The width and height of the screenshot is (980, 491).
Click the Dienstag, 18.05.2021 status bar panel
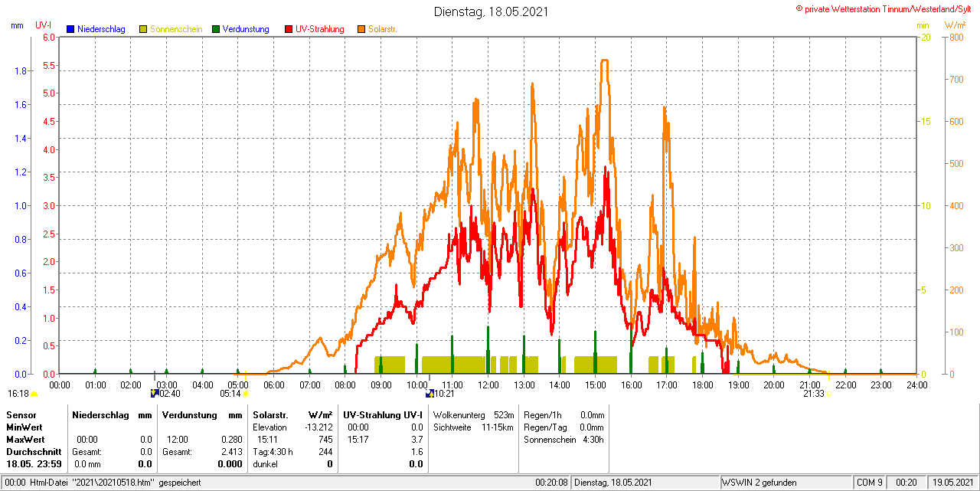pos(645,483)
